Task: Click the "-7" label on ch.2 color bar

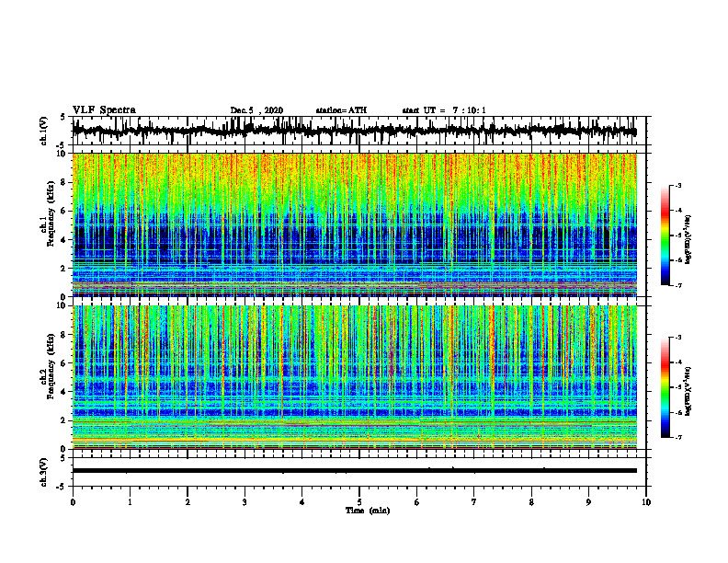Action: click(678, 437)
